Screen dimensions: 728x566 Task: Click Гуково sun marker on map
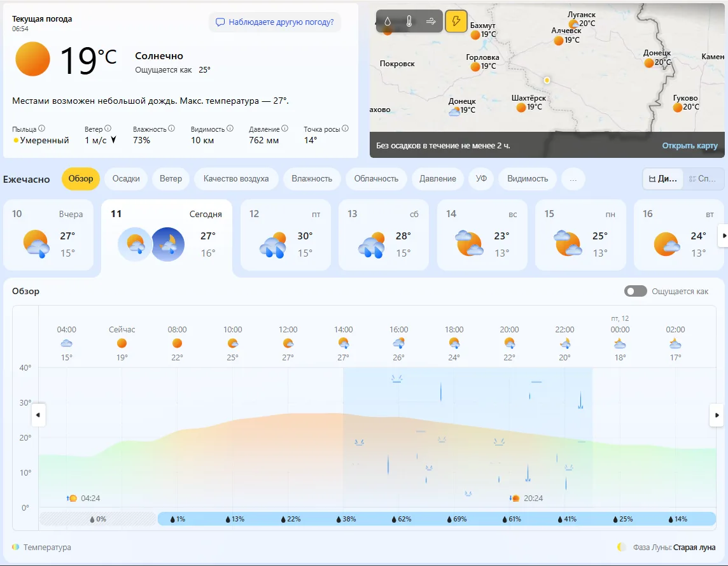pos(677,108)
